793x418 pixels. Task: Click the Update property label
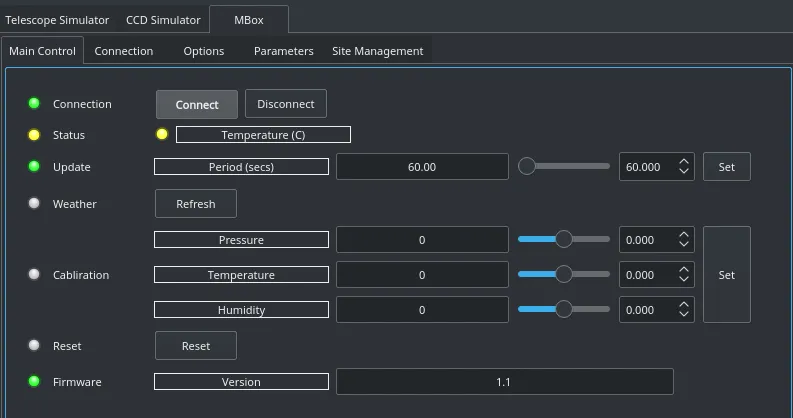click(x=71, y=167)
